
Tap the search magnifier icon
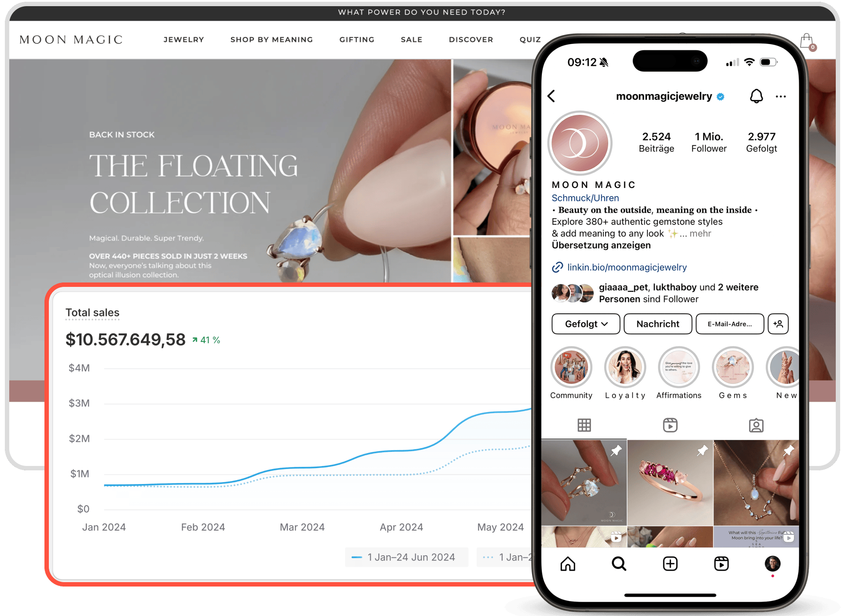(x=619, y=564)
